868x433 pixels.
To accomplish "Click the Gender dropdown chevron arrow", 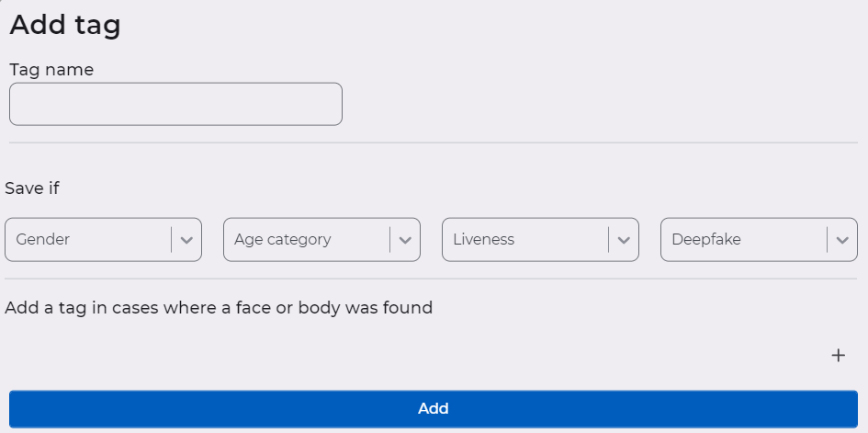I will [x=186, y=240].
